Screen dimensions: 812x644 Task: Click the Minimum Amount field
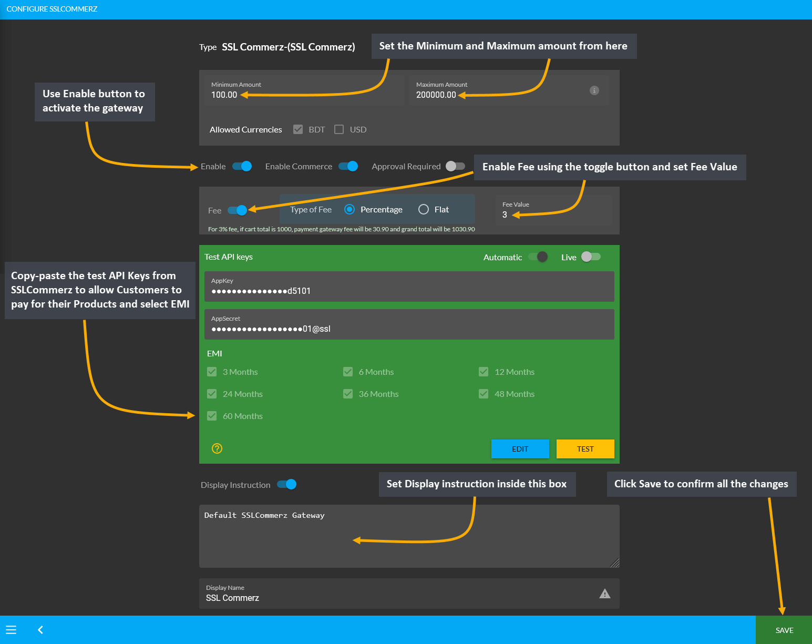304,90
